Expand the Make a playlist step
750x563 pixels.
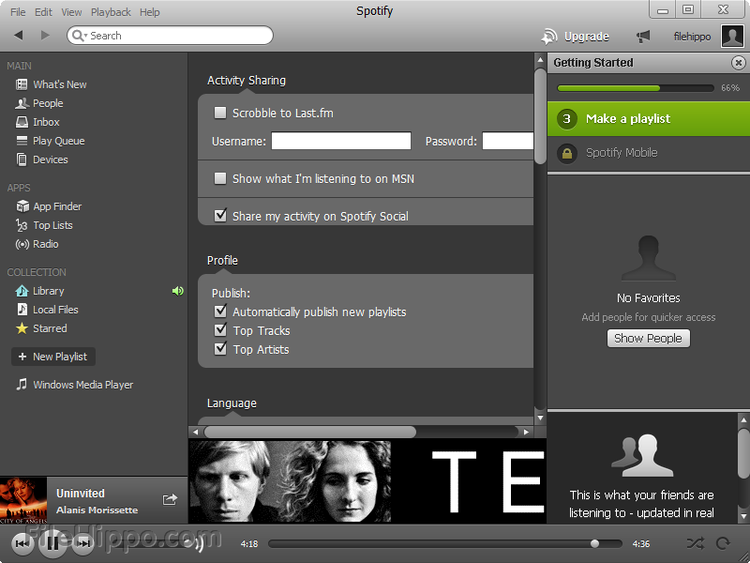coord(628,119)
